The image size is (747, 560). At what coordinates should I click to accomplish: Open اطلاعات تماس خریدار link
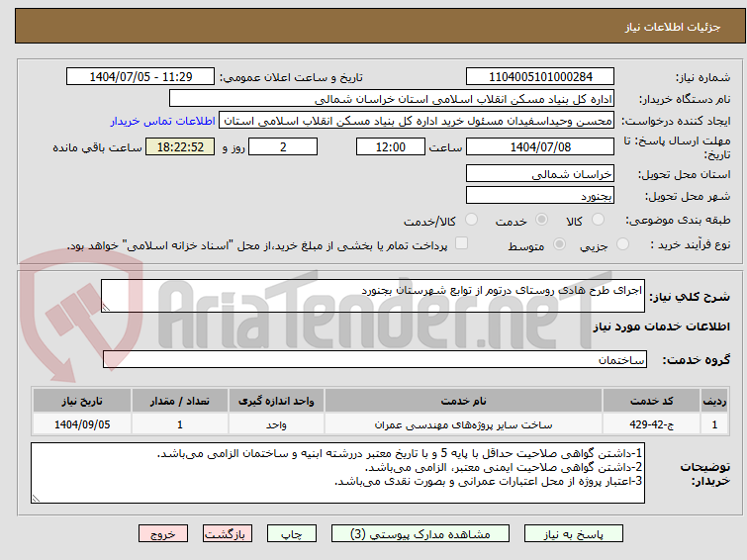163,121
